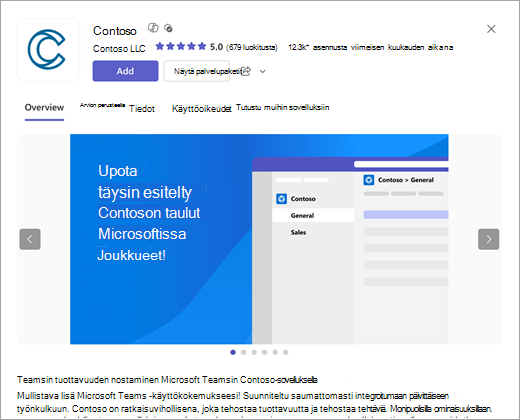The image size is (520, 420).
Task: Click the certification badge icon beside Contoso
Action: pos(169,28)
